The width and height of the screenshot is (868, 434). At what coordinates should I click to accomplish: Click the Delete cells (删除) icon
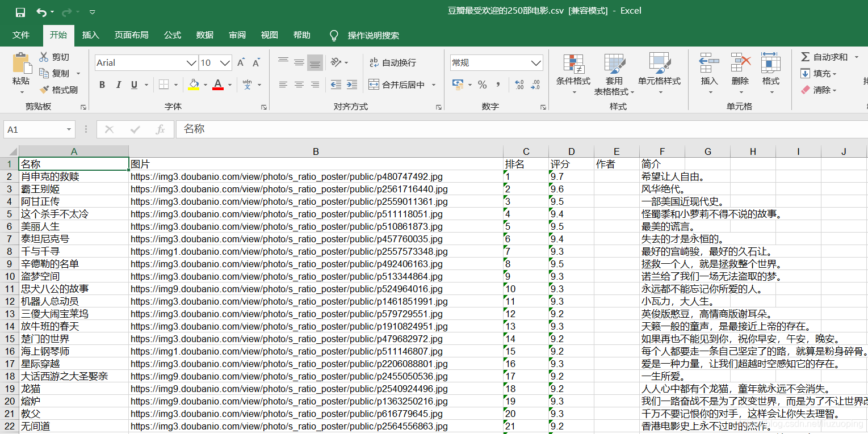[741, 63]
